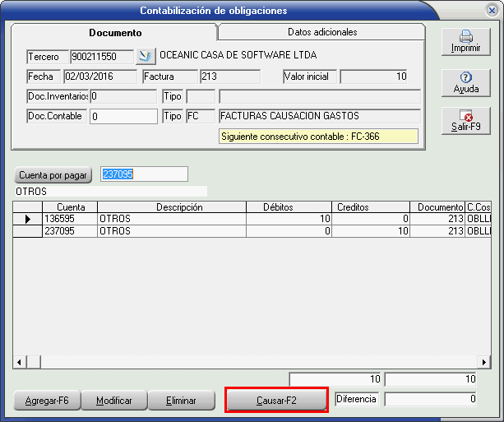504x422 pixels.
Task: Select the row with account 237095
Action: tap(69, 231)
